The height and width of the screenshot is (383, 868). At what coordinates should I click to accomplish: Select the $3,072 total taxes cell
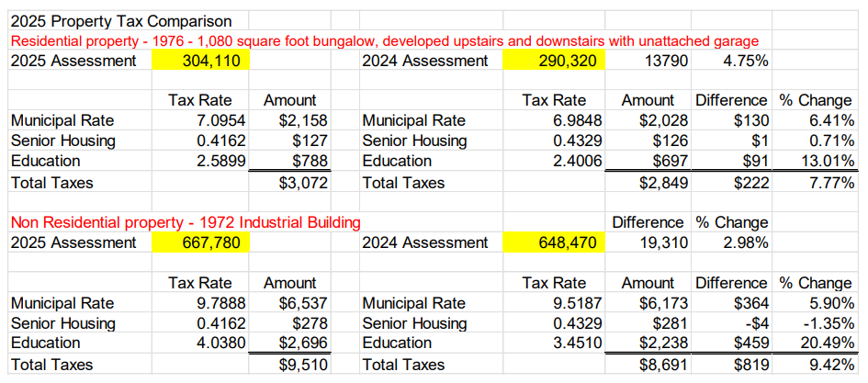pos(303,183)
